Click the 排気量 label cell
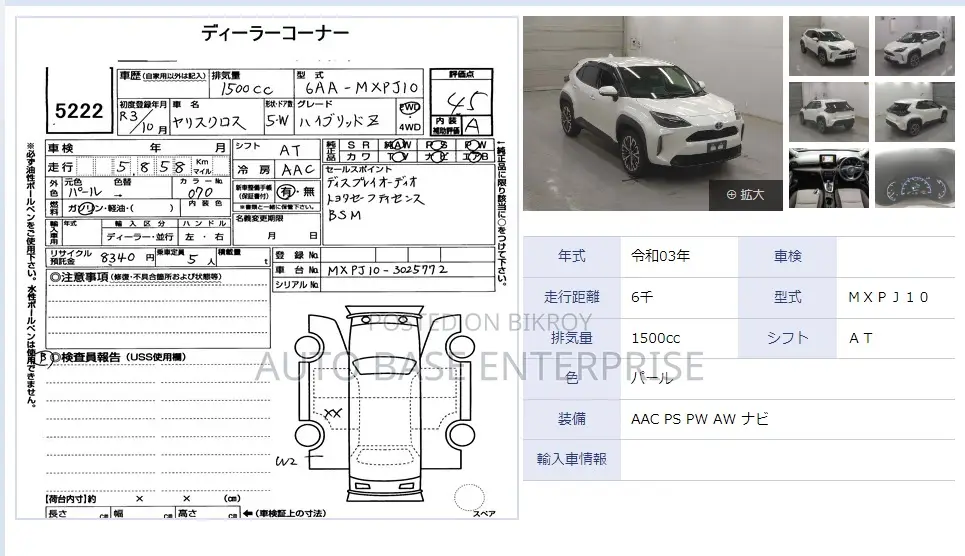Screen dimensions: 965x556 pyautogui.click(x=572, y=338)
